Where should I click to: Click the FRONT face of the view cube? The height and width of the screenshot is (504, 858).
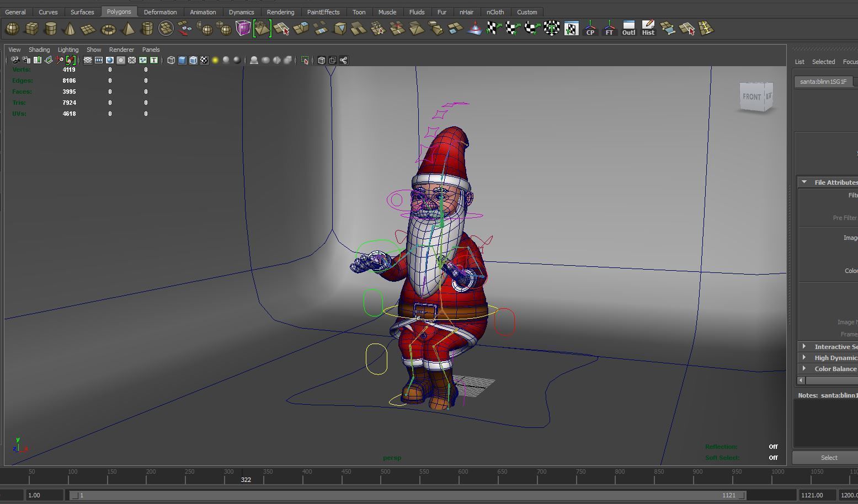(x=752, y=97)
